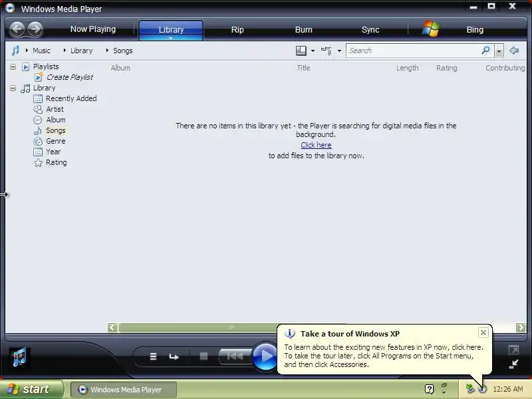Click the View Options icon
The width and height of the screenshot is (532, 399).
click(x=327, y=51)
